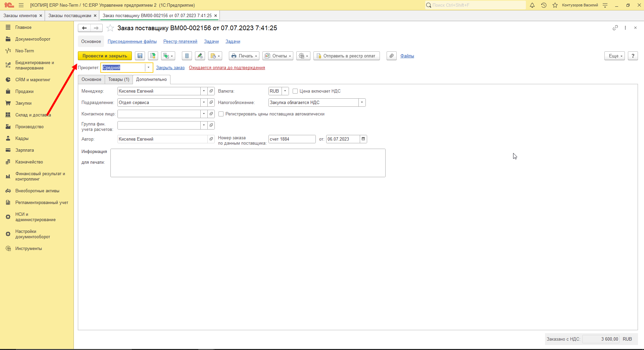This screenshot has height=350, width=644.
Task: Click the post document icon next to save
Action: 153,56
